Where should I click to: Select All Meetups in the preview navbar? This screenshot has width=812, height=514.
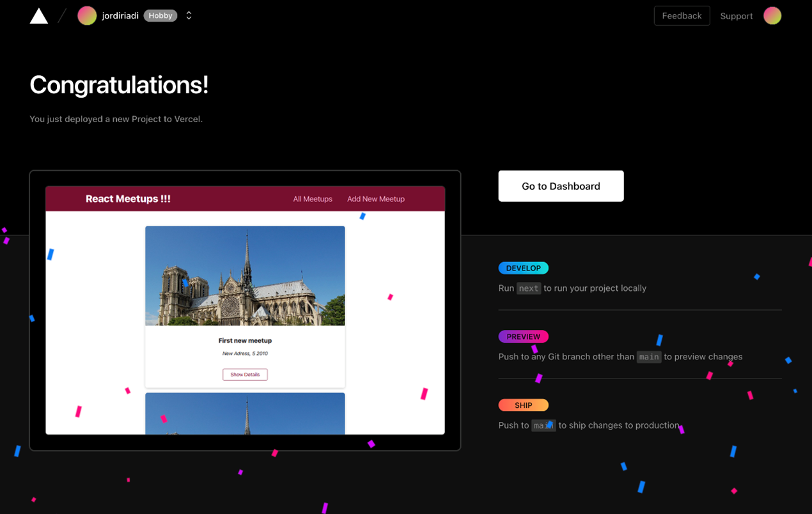(x=313, y=199)
